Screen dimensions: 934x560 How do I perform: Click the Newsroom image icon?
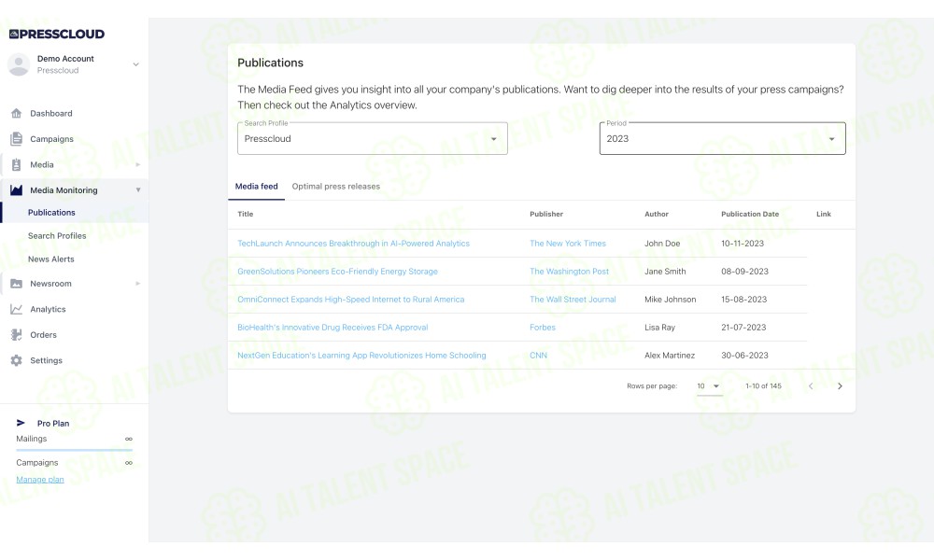(16, 284)
